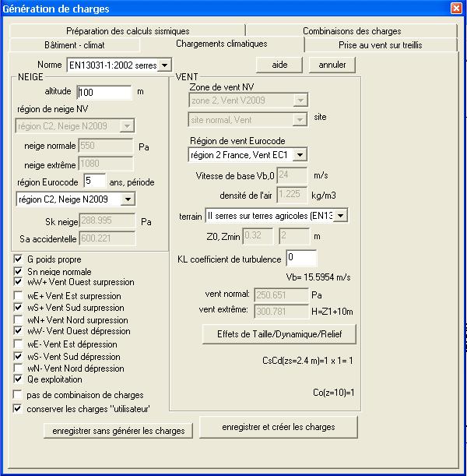
Task: Enable wN- Vent Nord dépression
Action: (x=18, y=368)
